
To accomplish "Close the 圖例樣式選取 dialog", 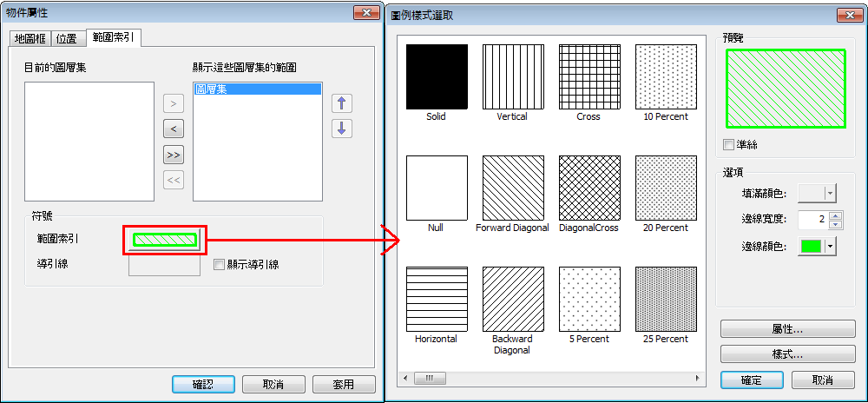I will pos(849,15).
